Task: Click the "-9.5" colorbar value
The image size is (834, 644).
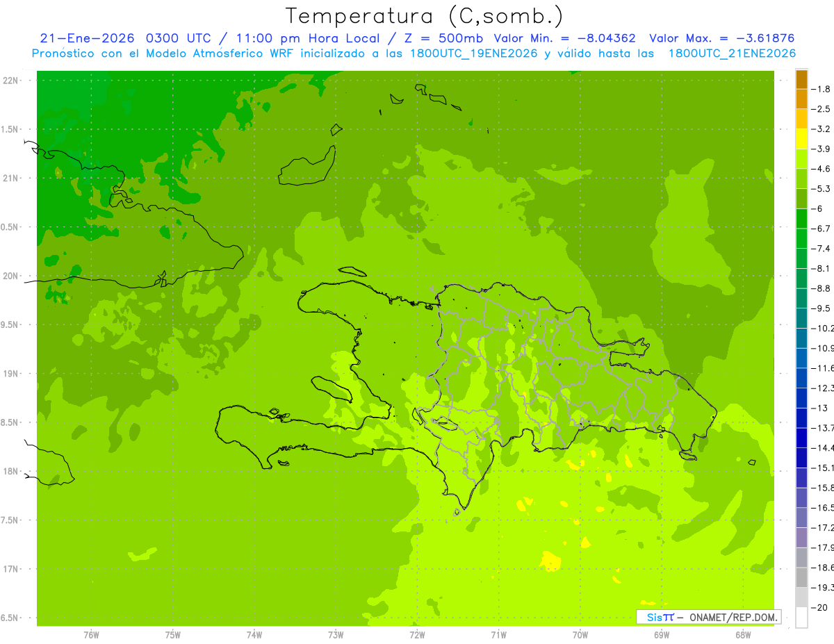Action: pyautogui.click(x=821, y=308)
